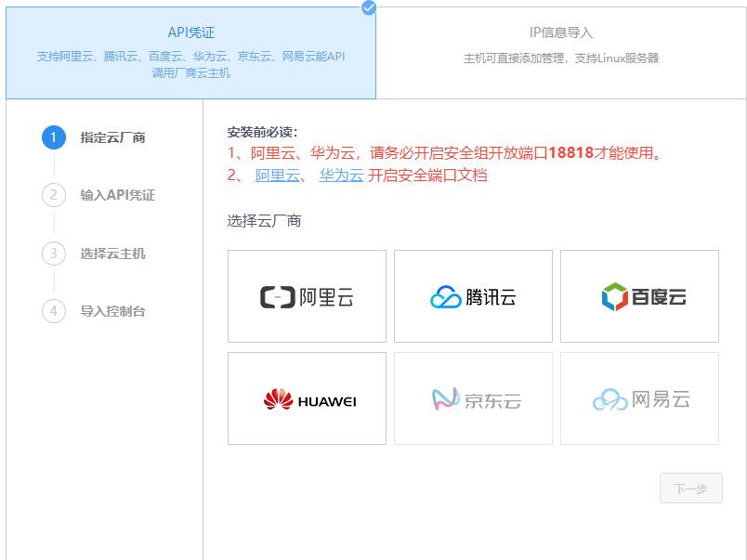747x560 pixels.
Task: Switch to the IP信息导入 tab
Action: 561,52
